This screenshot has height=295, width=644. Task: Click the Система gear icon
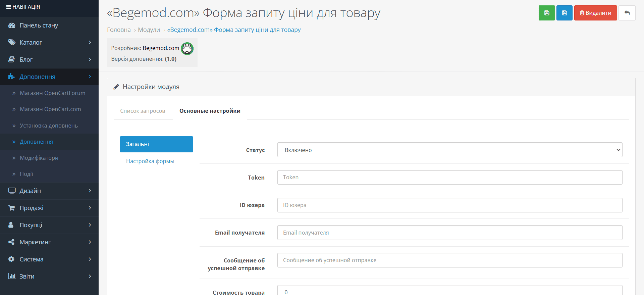(11, 259)
